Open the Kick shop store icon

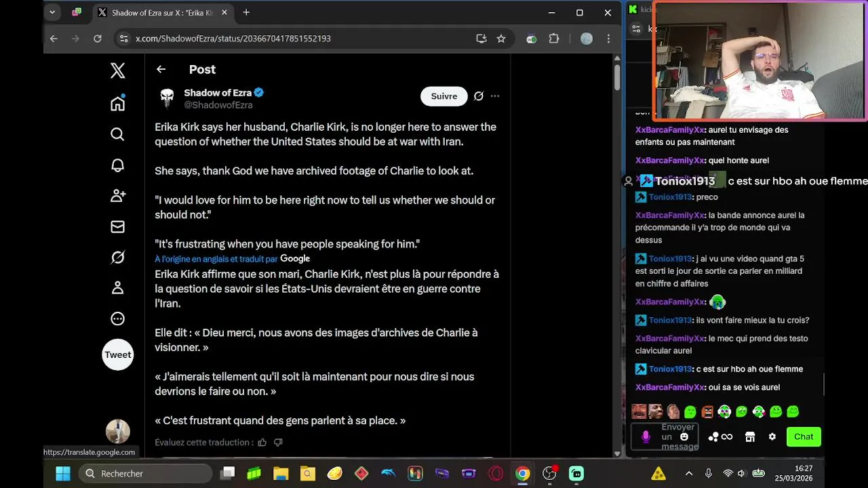click(x=750, y=437)
